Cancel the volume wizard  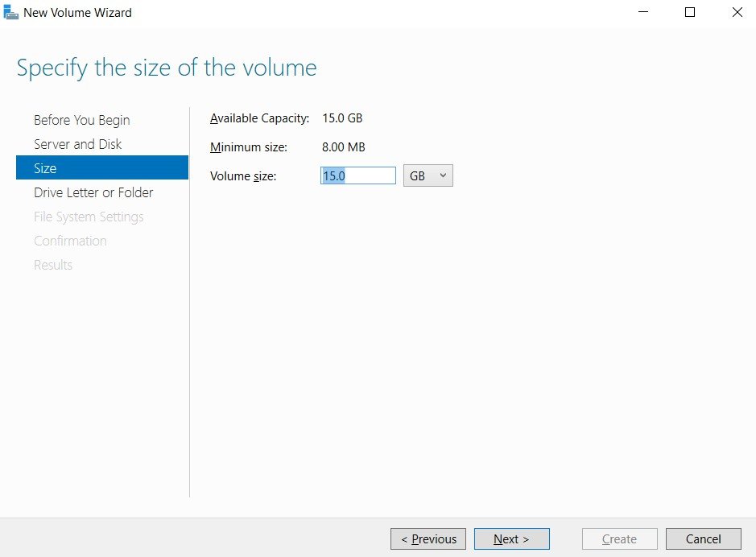[704, 538]
